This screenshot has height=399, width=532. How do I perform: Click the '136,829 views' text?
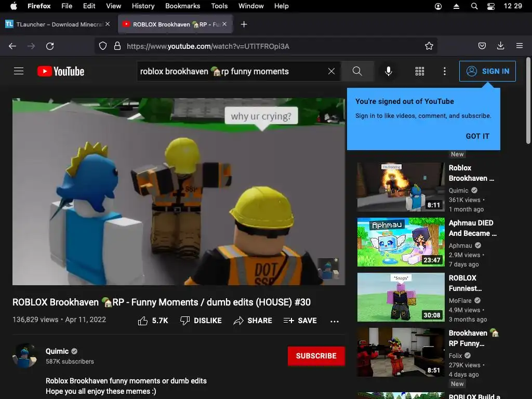(35, 320)
